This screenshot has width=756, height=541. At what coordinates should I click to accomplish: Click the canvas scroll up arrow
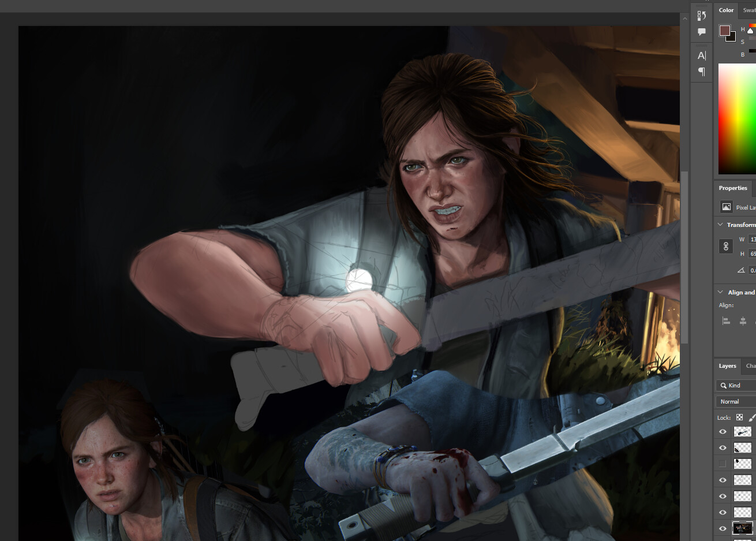coord(684,18)
